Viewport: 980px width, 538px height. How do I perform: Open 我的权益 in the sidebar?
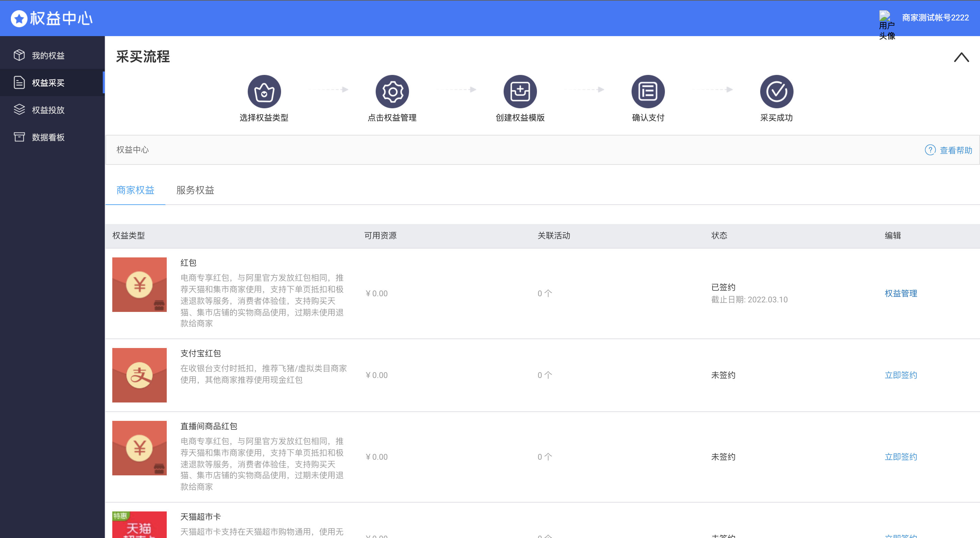tap(48, 56)
